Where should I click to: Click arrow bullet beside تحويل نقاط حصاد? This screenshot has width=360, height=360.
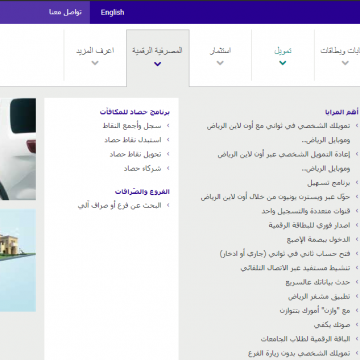click(x=168, y=154)
